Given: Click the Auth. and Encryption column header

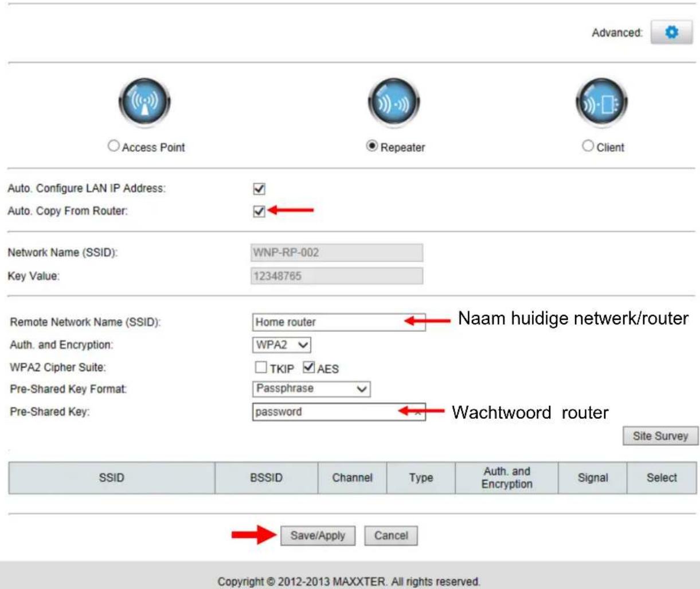Looking at the screenshot, I should point(507,478).
